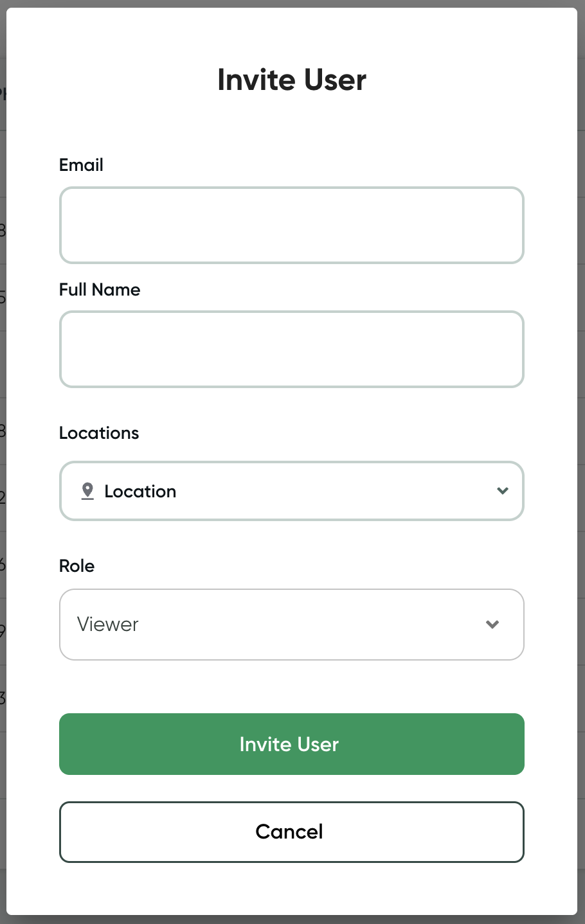Cancel the invite dialog

tap(292, 832)
